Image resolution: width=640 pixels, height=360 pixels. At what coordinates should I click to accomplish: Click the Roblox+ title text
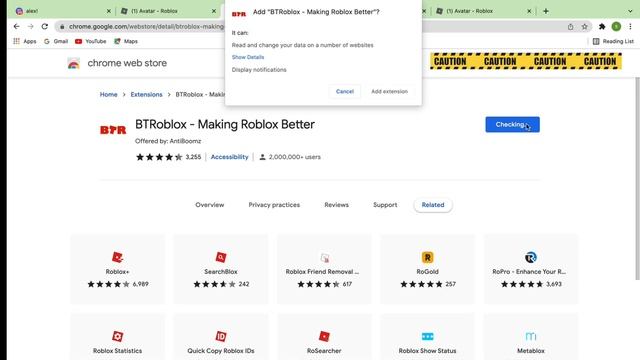coord(118,271)
